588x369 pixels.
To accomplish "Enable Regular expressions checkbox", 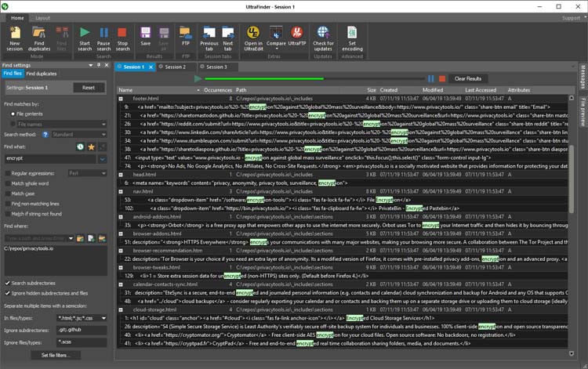I will [8, 173].
